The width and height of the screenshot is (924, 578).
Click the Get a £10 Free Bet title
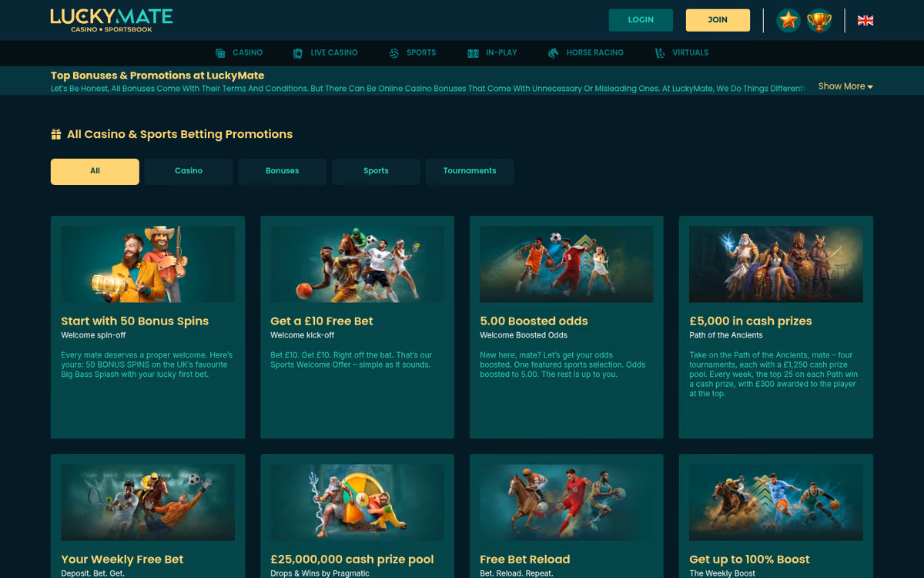[x=322, y=321]
